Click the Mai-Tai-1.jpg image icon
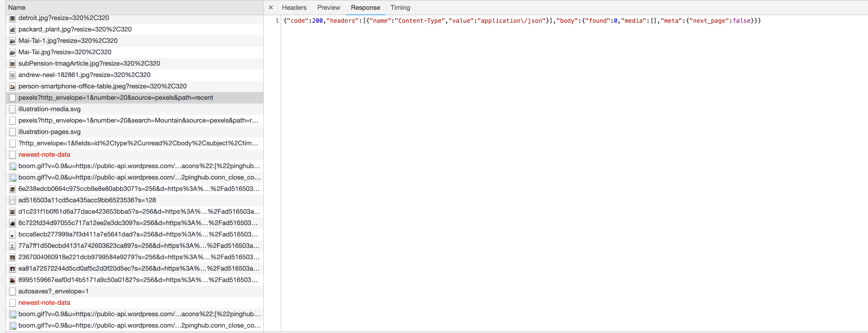Image resolution: width=868 pixels, height=333 pixels. click(12, 41)
